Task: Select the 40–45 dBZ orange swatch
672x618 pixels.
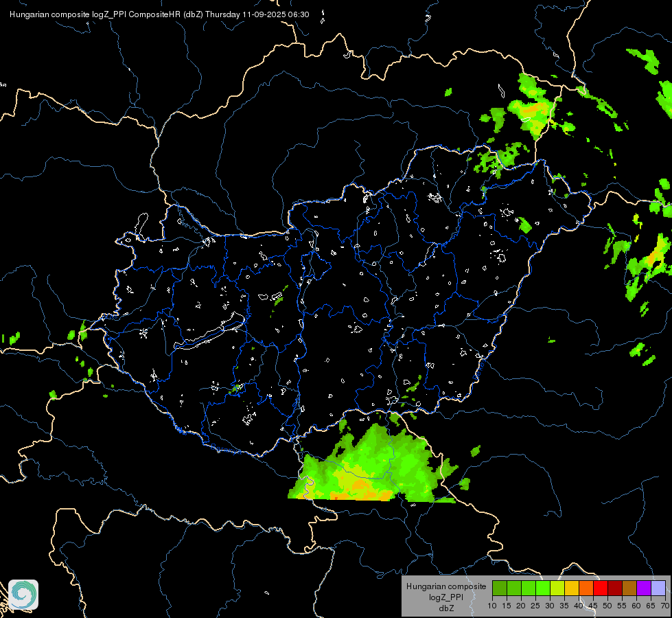Action: coord(586,588)
